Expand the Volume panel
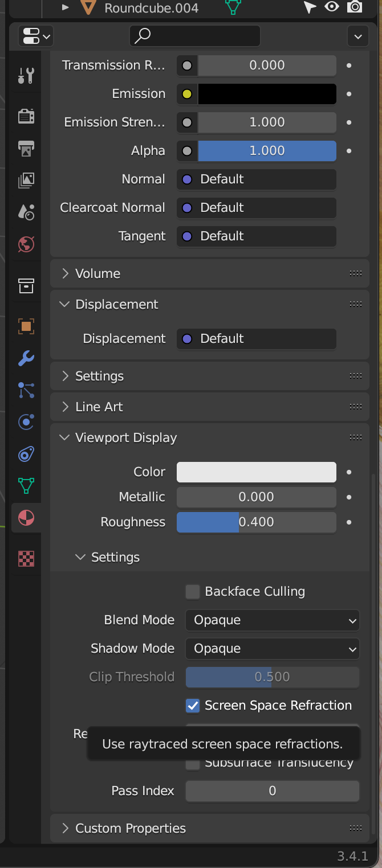The height and width of the screenshot is (868, 382). click(97, 274)
